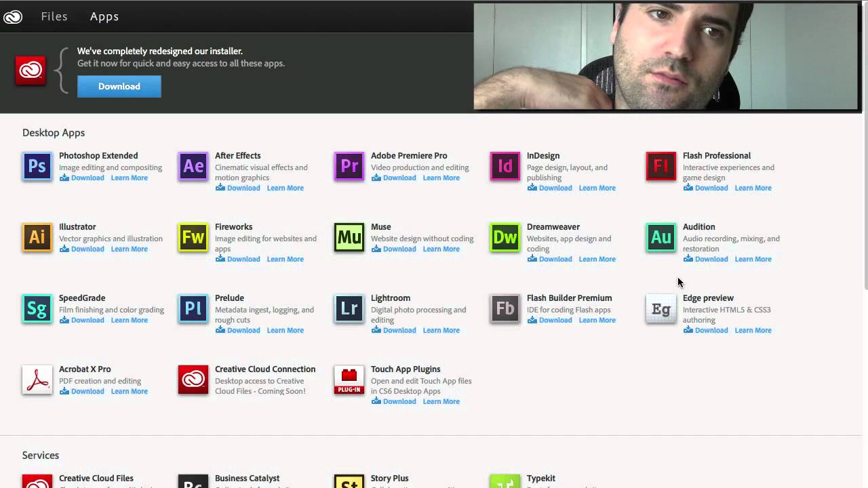This screenshot has height=488, width=868.
Task: Click the Lightroom app title
Action: [x=391, y=298]
